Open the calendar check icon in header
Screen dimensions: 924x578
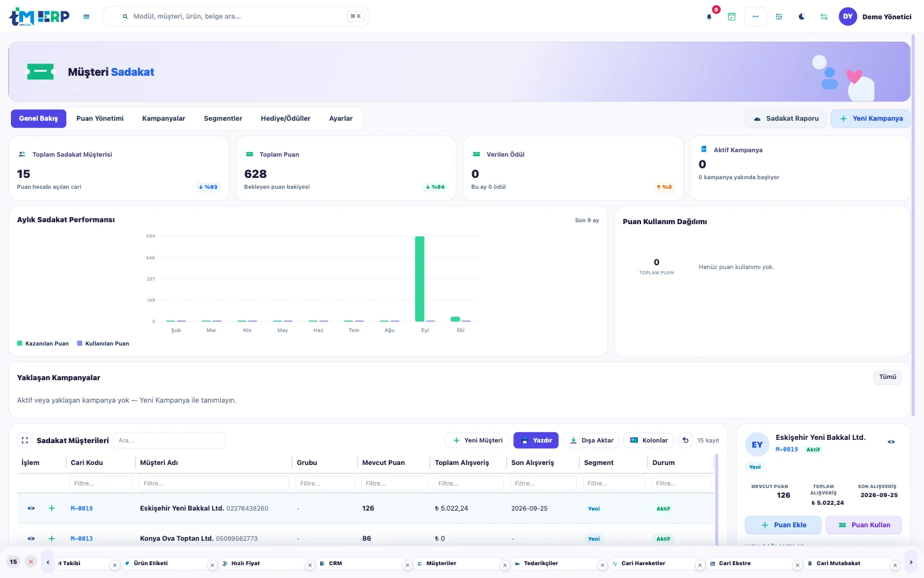(732, 17)
